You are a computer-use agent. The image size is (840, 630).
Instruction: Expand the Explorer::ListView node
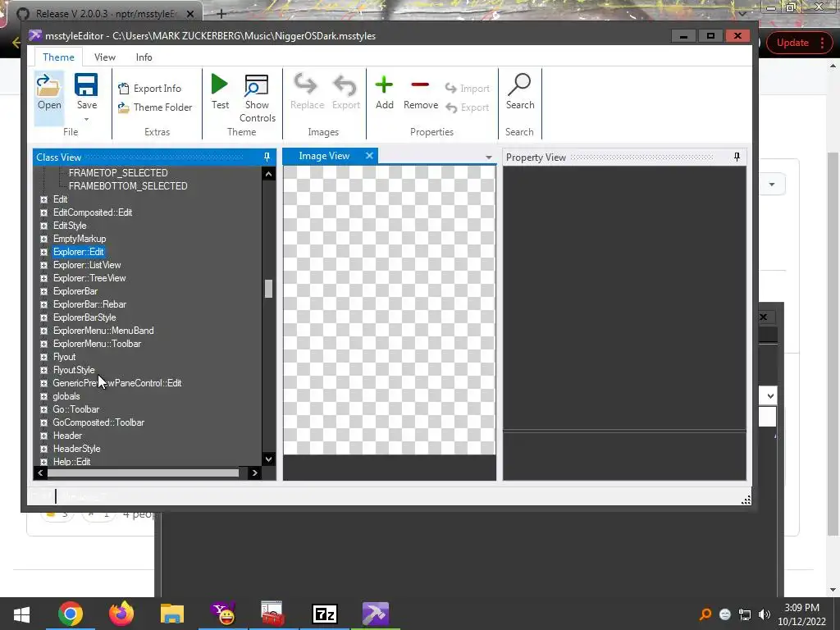[x=44, y=265]
